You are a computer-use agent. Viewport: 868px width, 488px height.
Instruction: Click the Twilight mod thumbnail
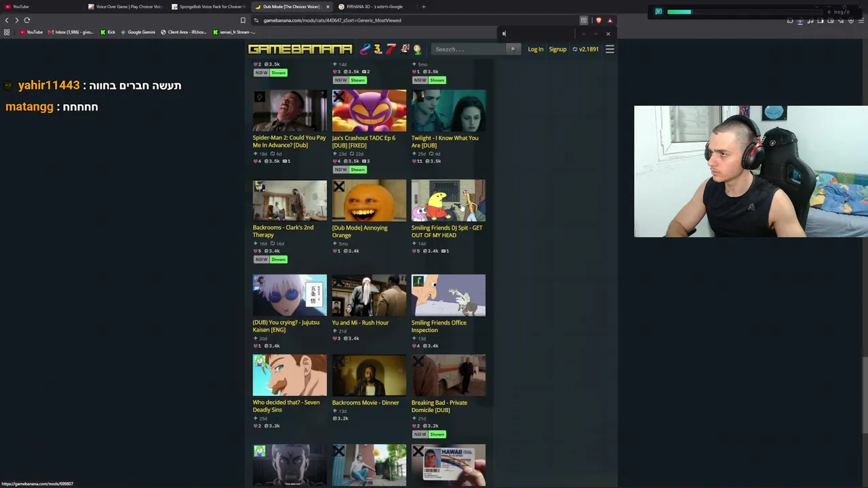click(448, 110)
